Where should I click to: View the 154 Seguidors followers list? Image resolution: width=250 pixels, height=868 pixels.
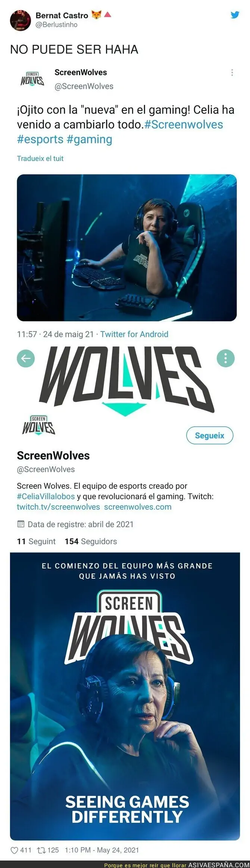[91, 541]
